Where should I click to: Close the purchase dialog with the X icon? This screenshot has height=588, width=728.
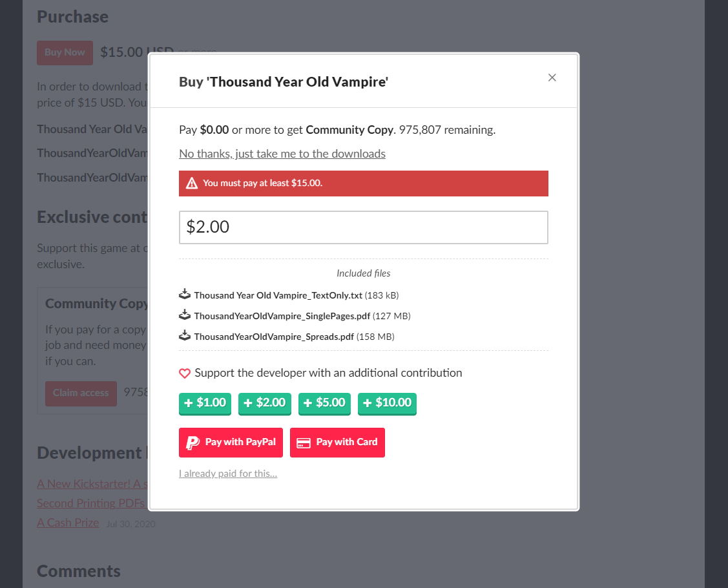tap(552, 78)
